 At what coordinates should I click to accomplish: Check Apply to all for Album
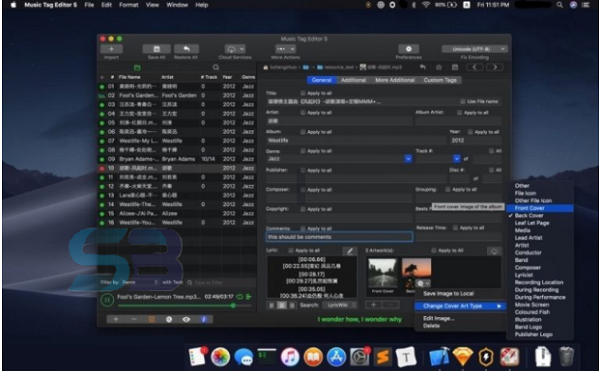(303, 132)
